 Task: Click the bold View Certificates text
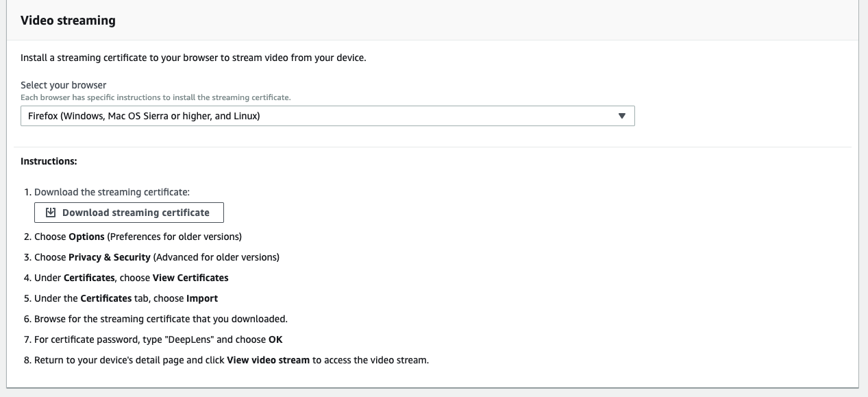pos(190,278)
